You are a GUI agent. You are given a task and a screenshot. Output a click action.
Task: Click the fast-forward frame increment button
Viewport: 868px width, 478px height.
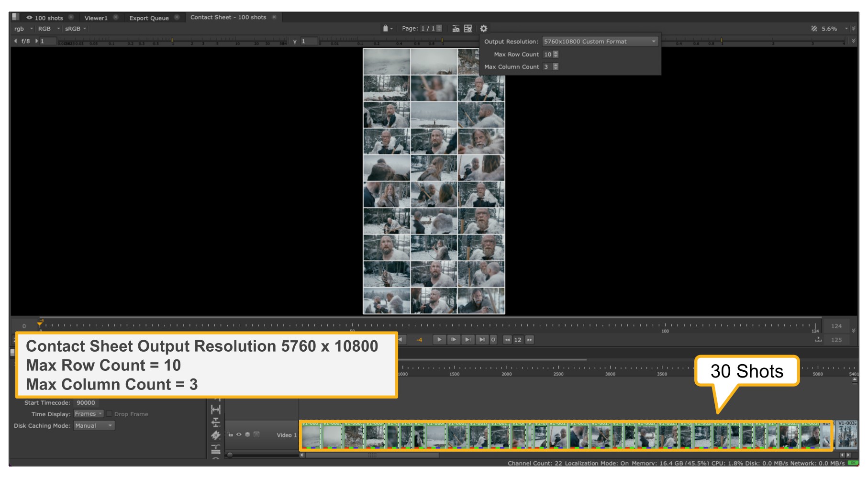tap(530, 340)
